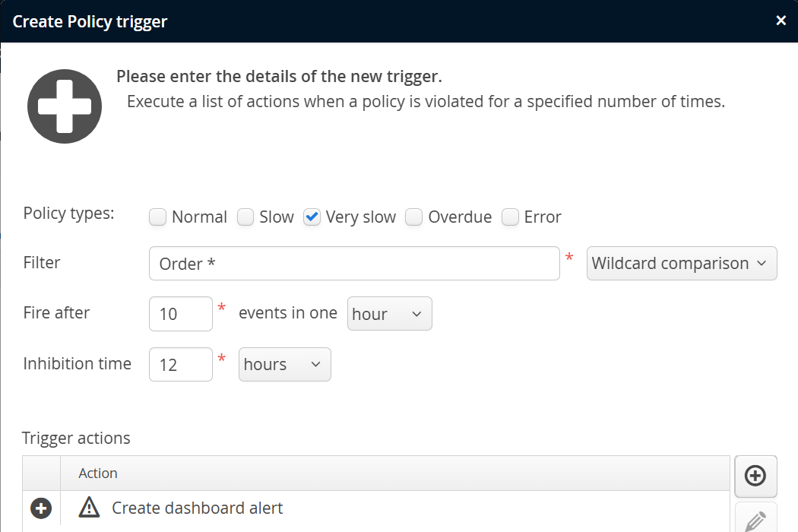Close the Create Policy trigger dialog
The image size is (798, 532).
781,21
